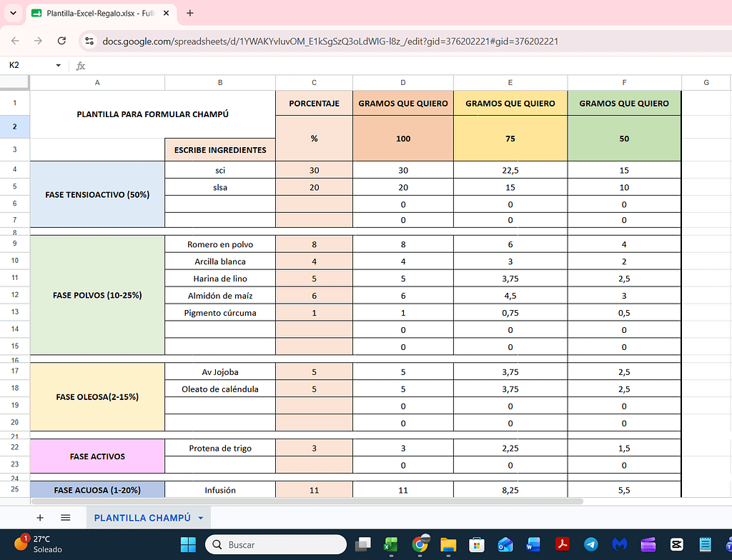Image resolution: width=732 pixels, height=560 pixels.
Task: Click the URL address bar
Action: 330,41
